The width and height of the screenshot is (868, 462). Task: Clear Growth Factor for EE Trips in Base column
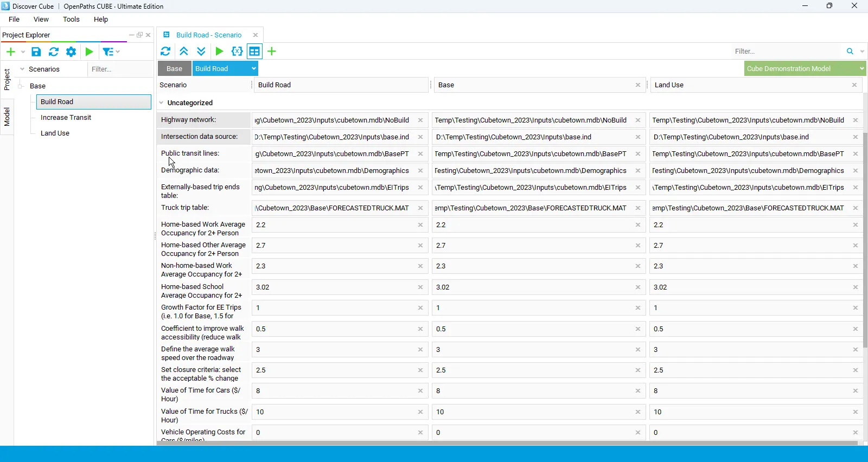(x=638, y=308)
